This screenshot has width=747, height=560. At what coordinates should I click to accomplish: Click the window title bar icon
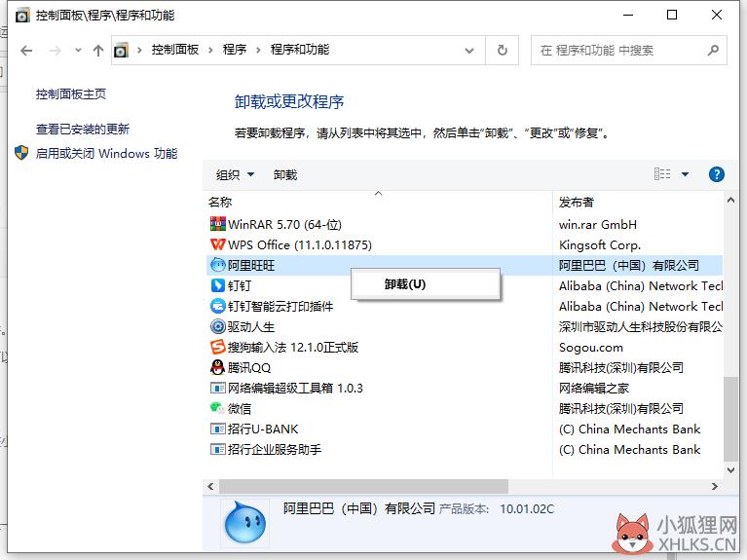[x=22, y=16]
